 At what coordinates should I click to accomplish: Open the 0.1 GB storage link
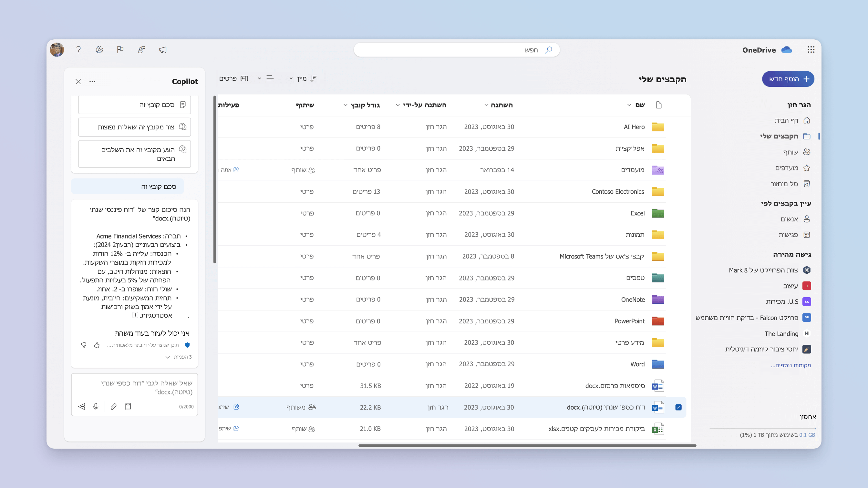[807, 435]
